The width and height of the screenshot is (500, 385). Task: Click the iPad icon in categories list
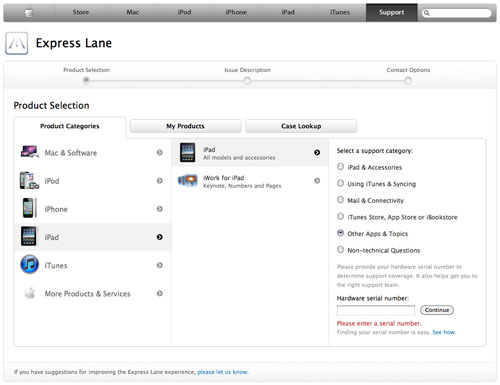click(29, 236)
